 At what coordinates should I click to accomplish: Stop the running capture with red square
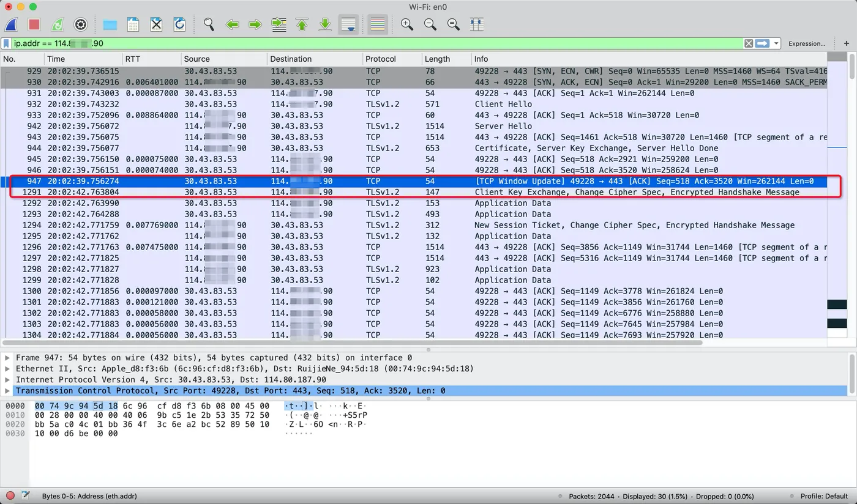click(x=34, y=24)
